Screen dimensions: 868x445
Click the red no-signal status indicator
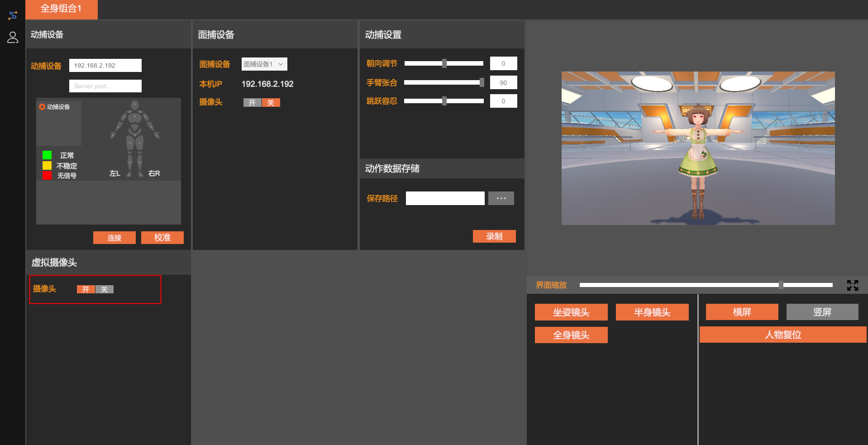(47, 176)
